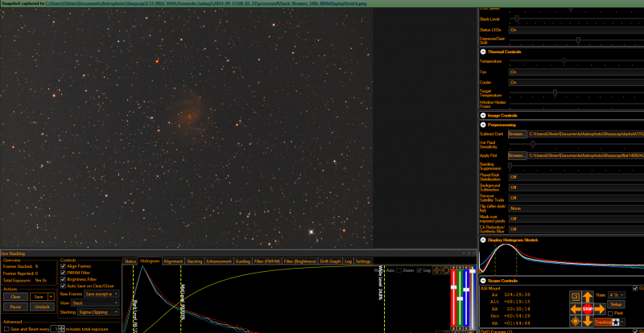Click the Setup button in Scope Controls
Viewport: 644px width, 333px height.
tap(616, 304)
